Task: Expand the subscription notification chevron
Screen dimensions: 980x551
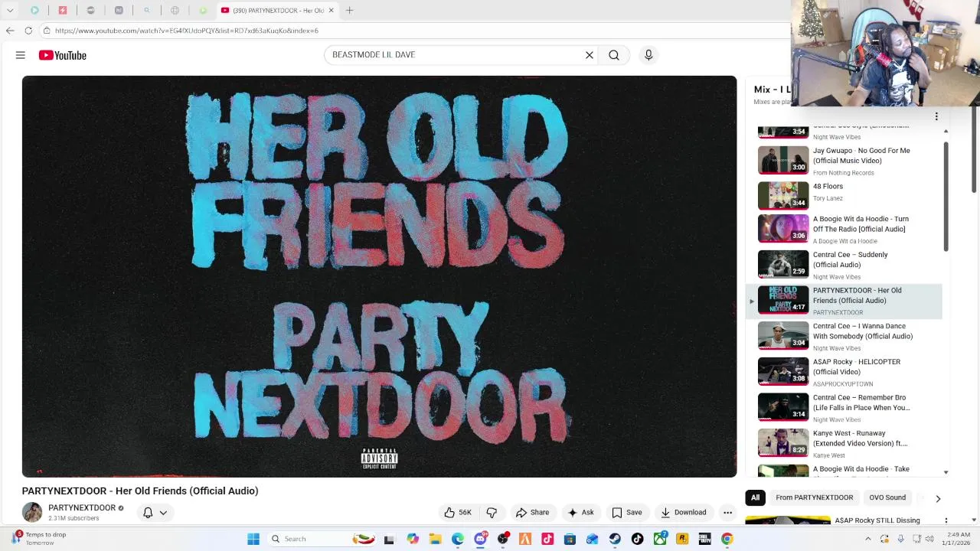Action: point(163,513)
